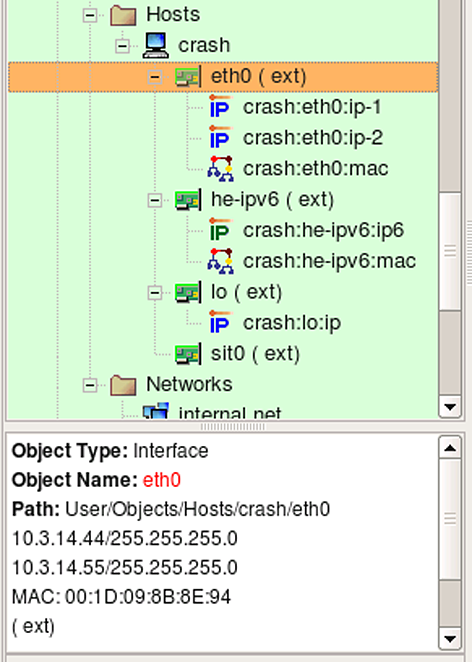Select crash:eth0:ip-2 address object
Viewport: 472px width, 662px height.
click(x=313, y=138)
